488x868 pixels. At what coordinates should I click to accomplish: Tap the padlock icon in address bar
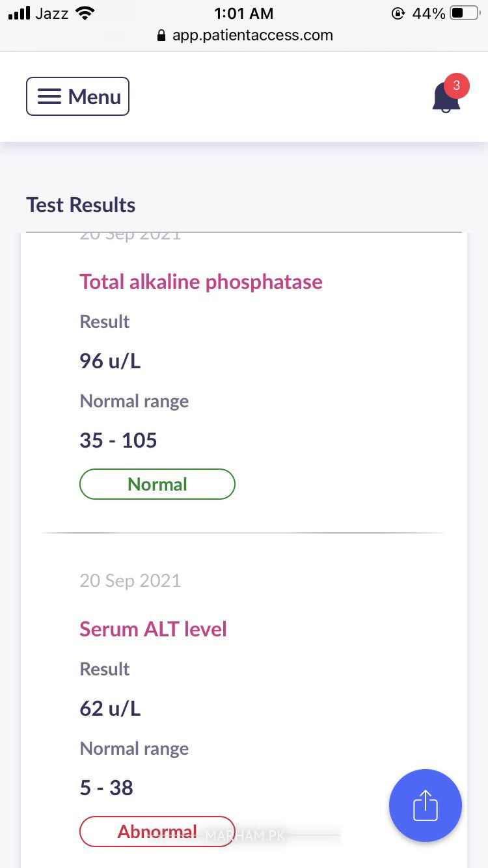162,36
